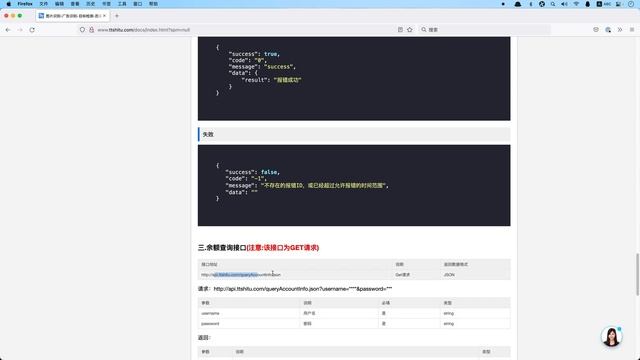This screenshot has width=640, height=360.
Task: Open the Firefox application menu
Action: pos(25,4)
